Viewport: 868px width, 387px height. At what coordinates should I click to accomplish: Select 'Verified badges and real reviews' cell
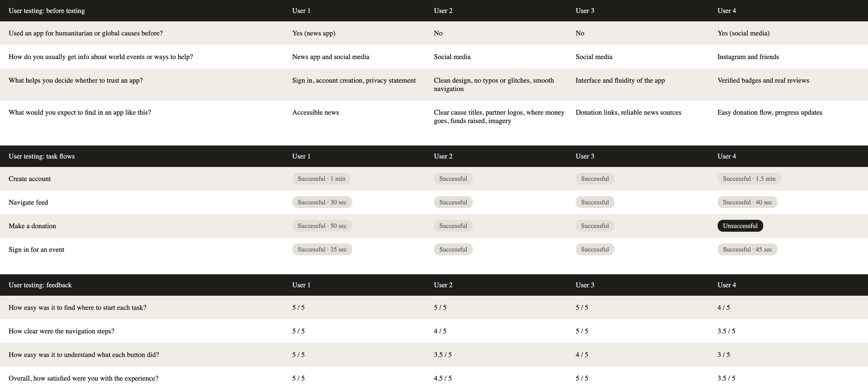[763, 80]
